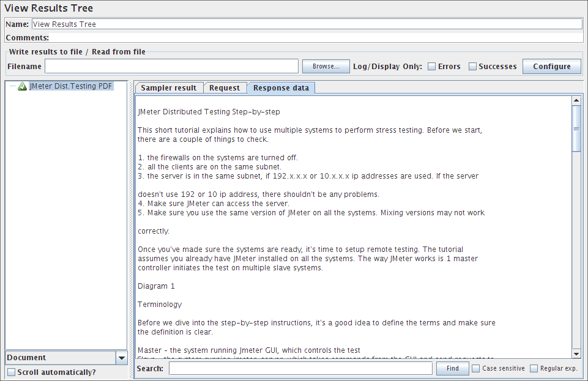Screen dimensions: 588x381
Task: Click the response scrollbar down arrow
Action: [x=576, y=353]
